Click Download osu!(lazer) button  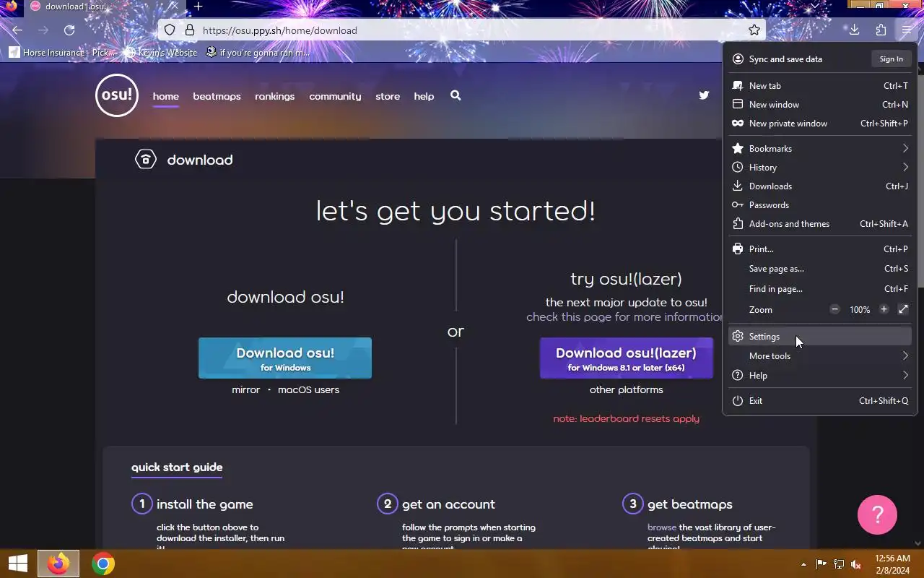tap(626, 358)
